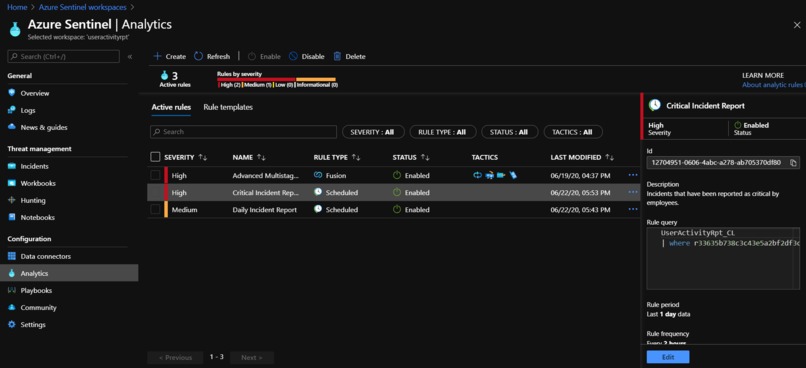The height and width of the screenshot is (368, 806).
Task: Collapse the sidebar with the chevron
Action: 130,57
